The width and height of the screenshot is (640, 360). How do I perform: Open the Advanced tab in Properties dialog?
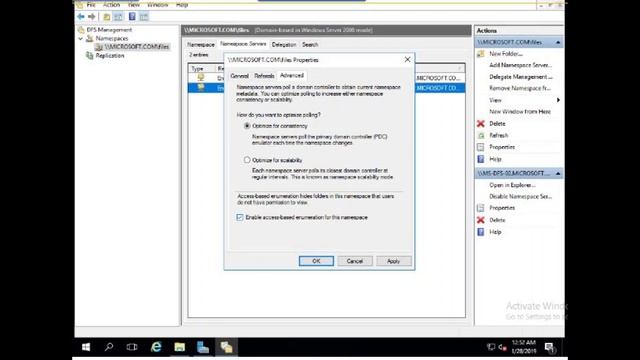(x=292, y=76)
